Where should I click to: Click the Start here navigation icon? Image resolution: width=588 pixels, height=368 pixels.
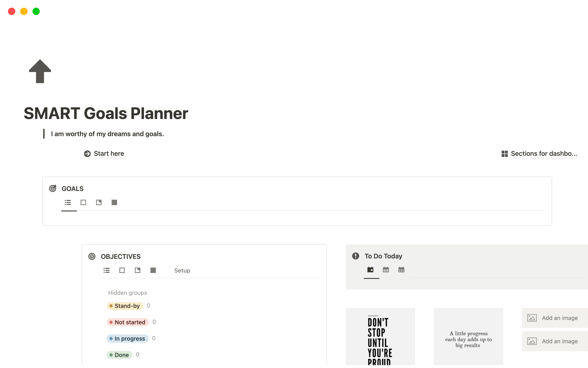[x=87, y=153]
